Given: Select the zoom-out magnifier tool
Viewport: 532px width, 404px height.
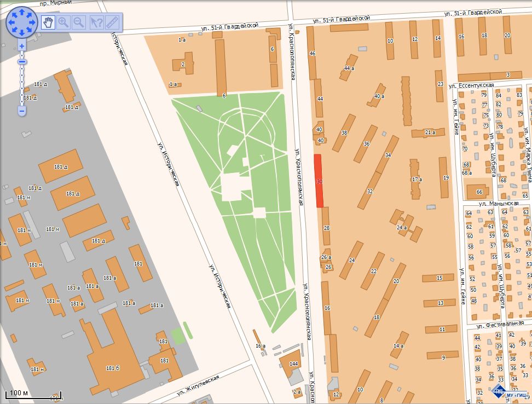Looking at the screenshot, I should tap(79, 22).
